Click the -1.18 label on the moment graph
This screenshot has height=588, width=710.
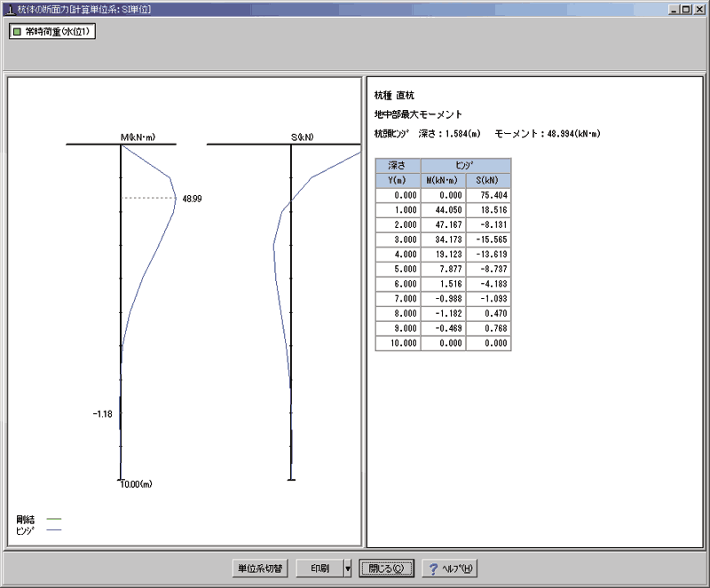pyautogui.click(x=103, y=414)
